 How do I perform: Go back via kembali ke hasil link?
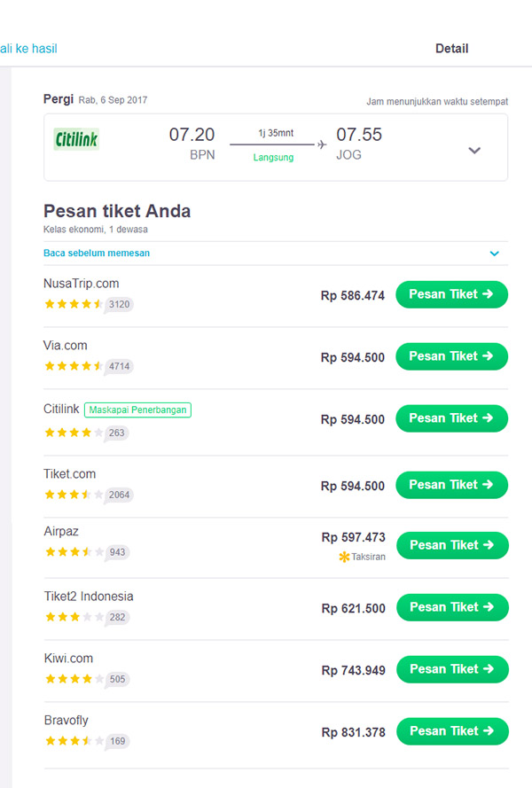[28, 49]
